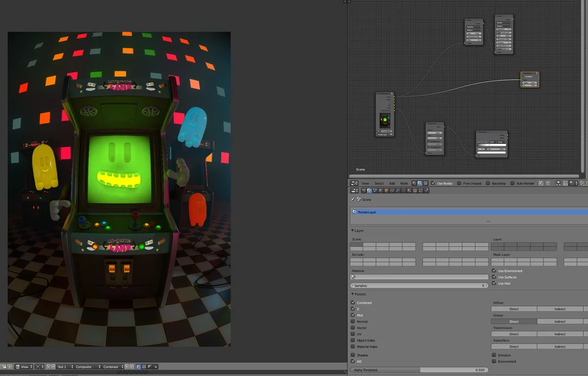This screenshot has width=588, height=376.
Task: Open the Combined pass dropdown
Action: pyautogui.click(x=113, y=367)
